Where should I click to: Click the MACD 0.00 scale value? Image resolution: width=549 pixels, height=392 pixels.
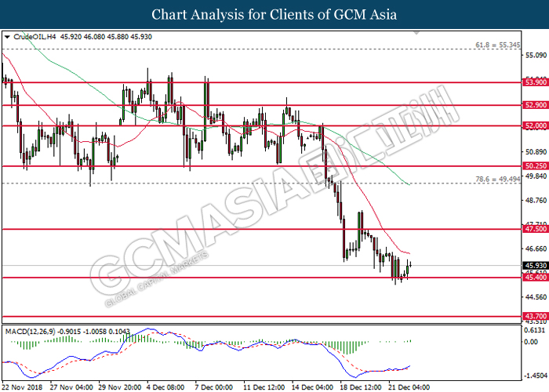532,342
